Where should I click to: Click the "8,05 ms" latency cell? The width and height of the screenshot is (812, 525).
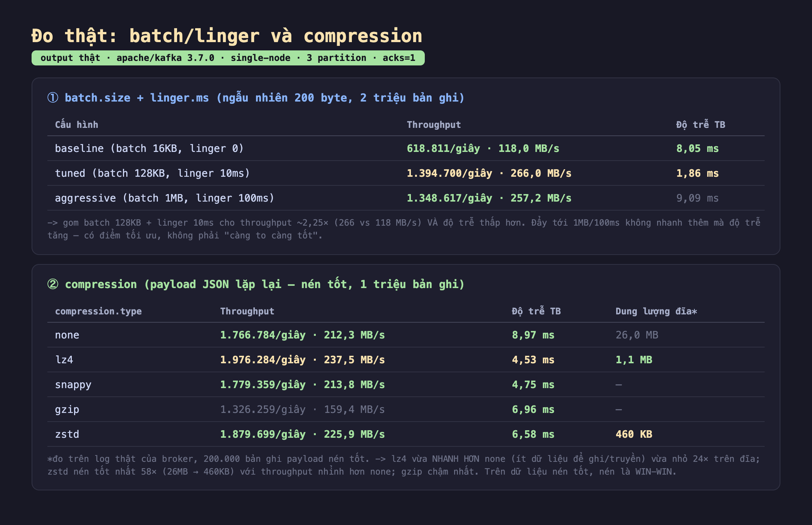pyautogui.click(x=697, y=149)
